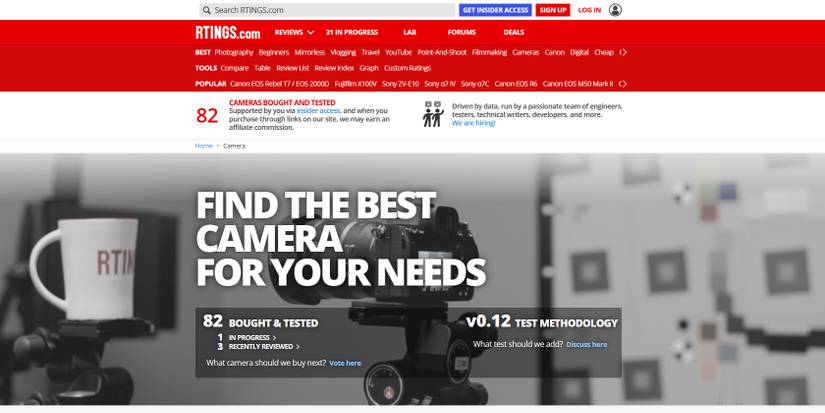Image resolution: width=825 pixels, height=413 pixels.
Task: Open the Compare tool
Action: coord(234,68)
